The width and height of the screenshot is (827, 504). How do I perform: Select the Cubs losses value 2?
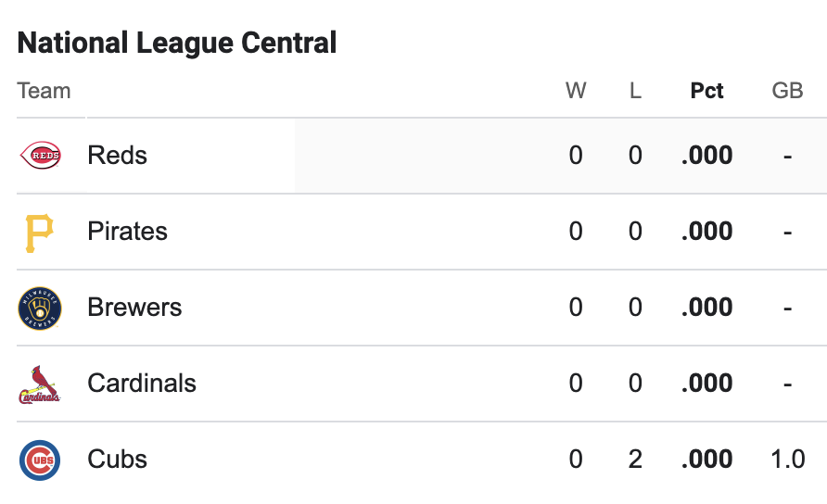coord(635,460)
